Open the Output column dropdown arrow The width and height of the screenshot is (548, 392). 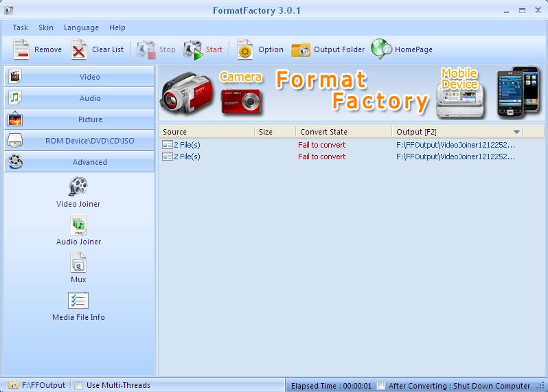pos(516,132)
